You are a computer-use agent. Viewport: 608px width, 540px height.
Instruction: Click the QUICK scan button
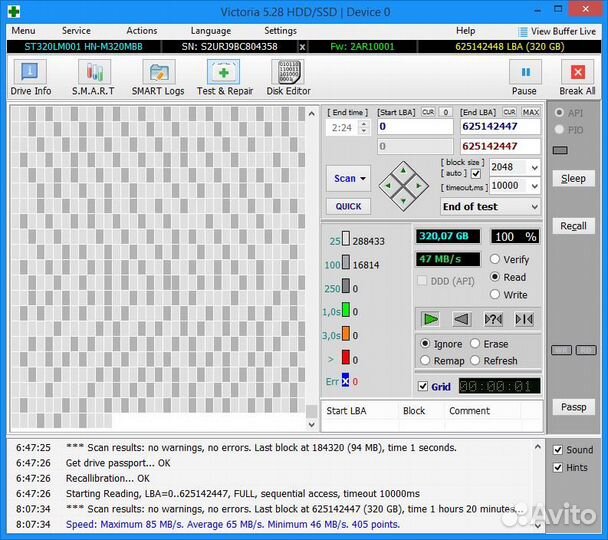click(348, 206)
